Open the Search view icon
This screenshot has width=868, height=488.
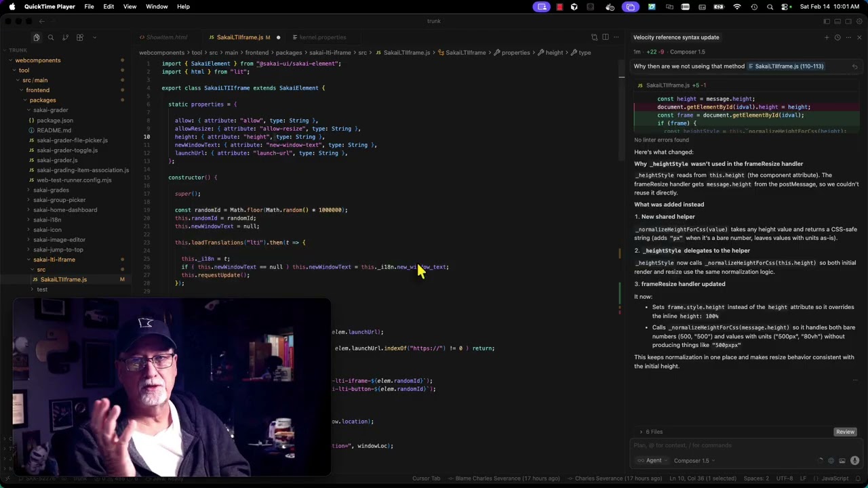click(x=51, y=37)
